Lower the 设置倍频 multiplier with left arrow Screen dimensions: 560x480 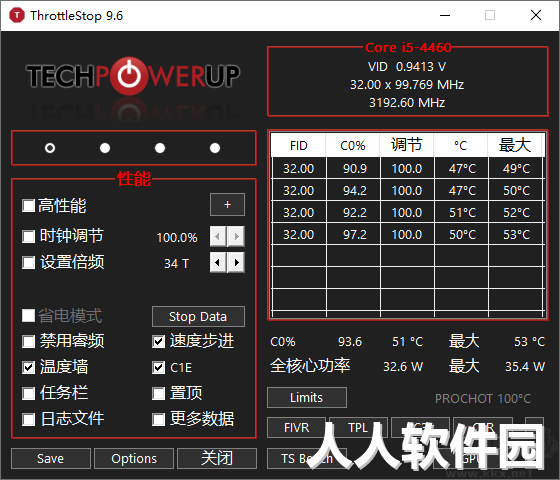pos(218,262)
